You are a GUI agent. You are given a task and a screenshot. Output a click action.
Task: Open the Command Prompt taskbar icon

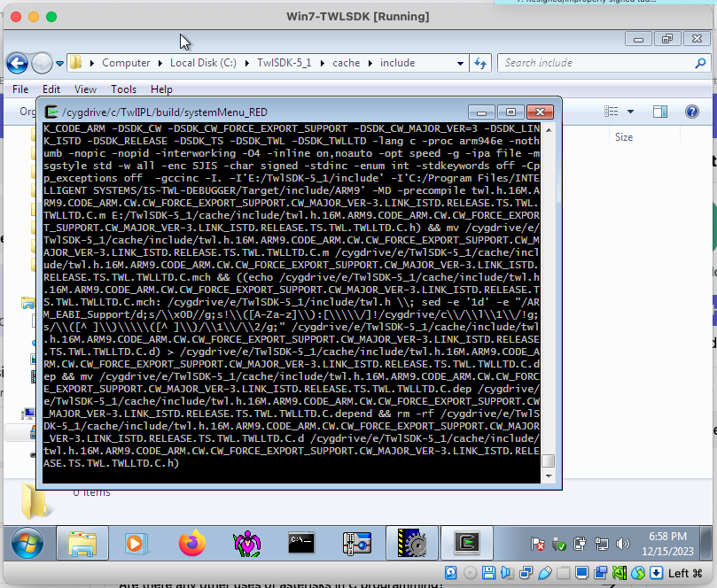pos(301,543)
